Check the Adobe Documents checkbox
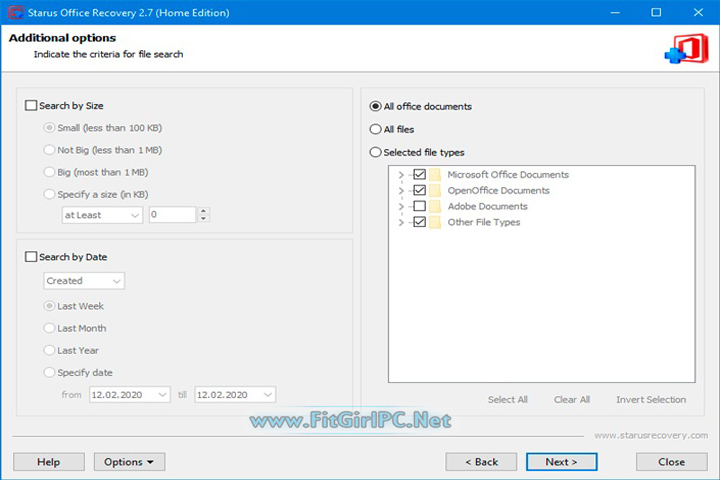Viewport: 720px width, 480px height. 419,206
